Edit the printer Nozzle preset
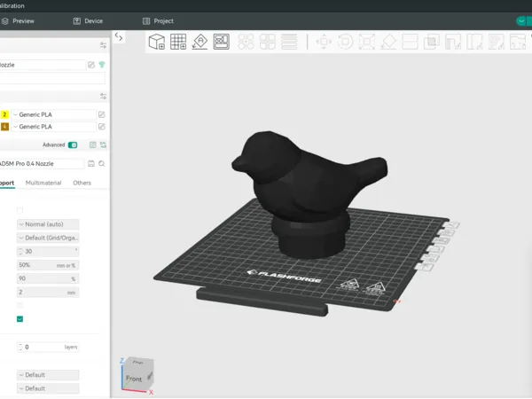Viewport: 532px width, 399px height. coord(91,65)
